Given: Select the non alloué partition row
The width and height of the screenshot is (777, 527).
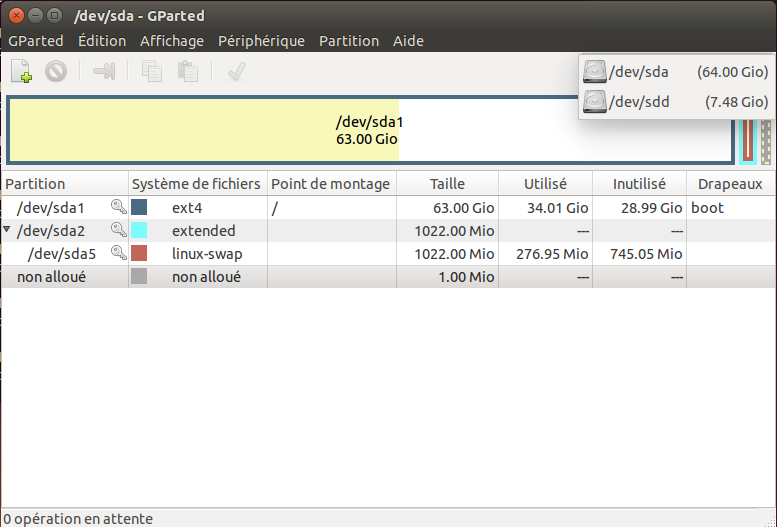Looking at the screenshot, I should click(388, 276).
